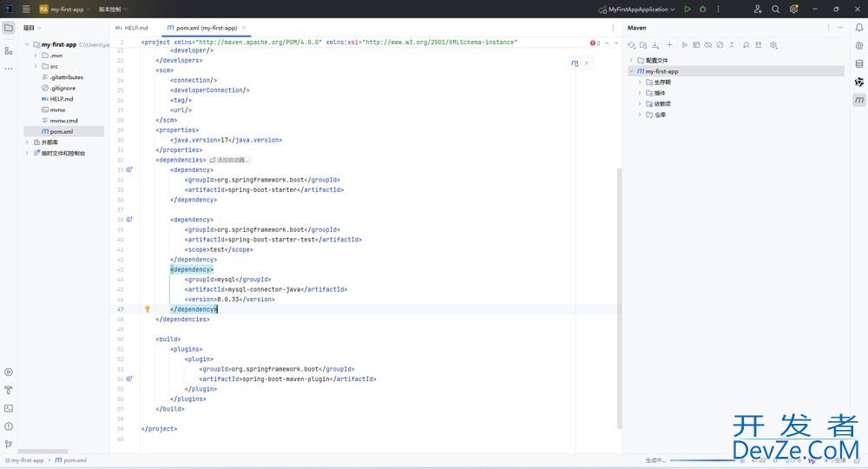Open the Project tool window folder icon
The height and width of the screenshot is (469, 868).
[x=9, y=28]
